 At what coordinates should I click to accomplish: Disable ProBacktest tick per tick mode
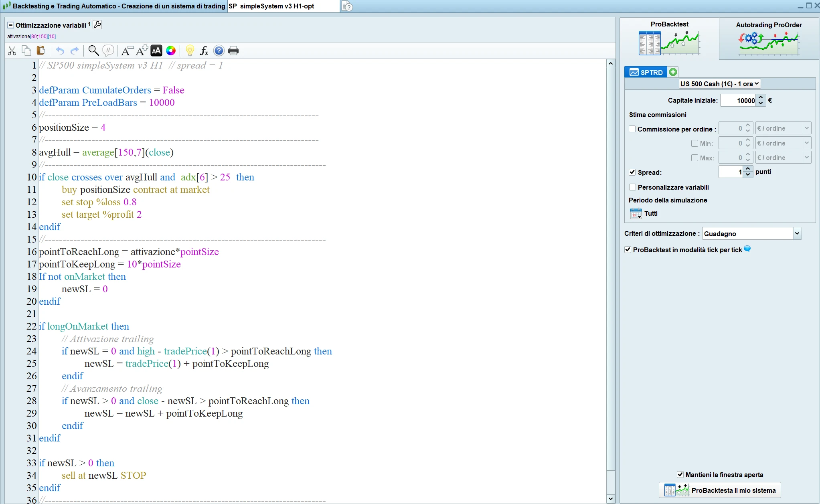pyautogui.click(x=628, y=250)
